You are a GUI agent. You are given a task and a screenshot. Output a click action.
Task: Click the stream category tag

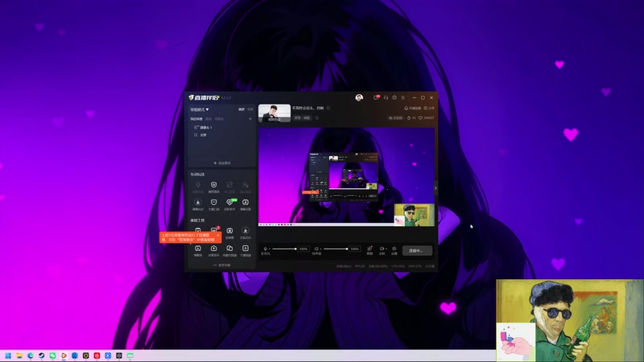click(x=303, y=117)
